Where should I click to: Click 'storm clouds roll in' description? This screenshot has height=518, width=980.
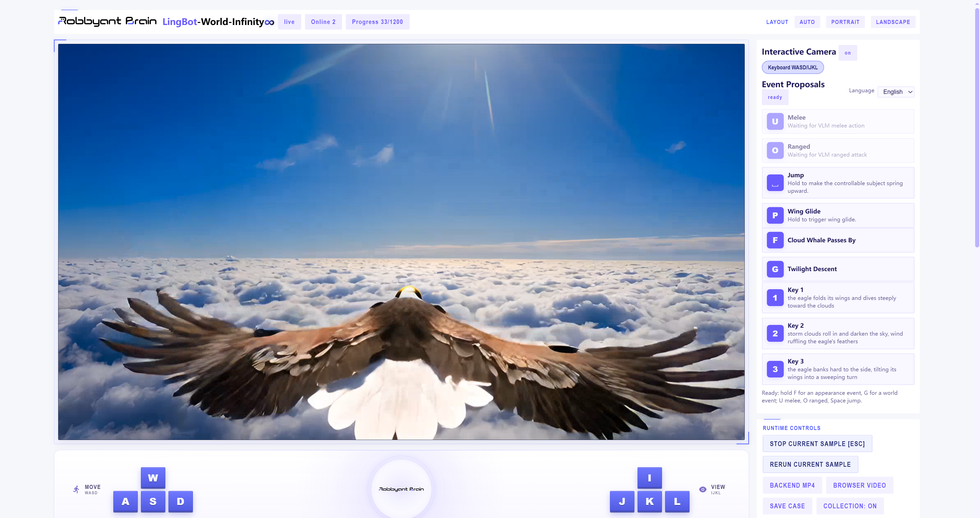tap(845, 337)
